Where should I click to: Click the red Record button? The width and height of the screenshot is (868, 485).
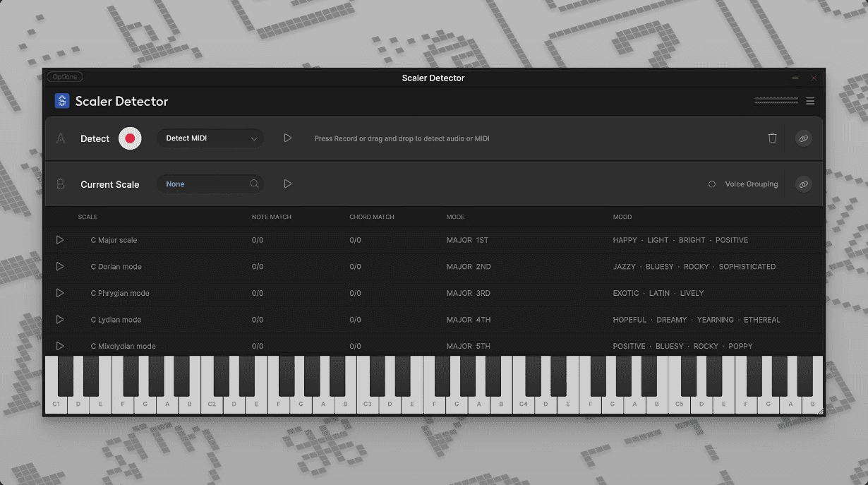[130, 138]
